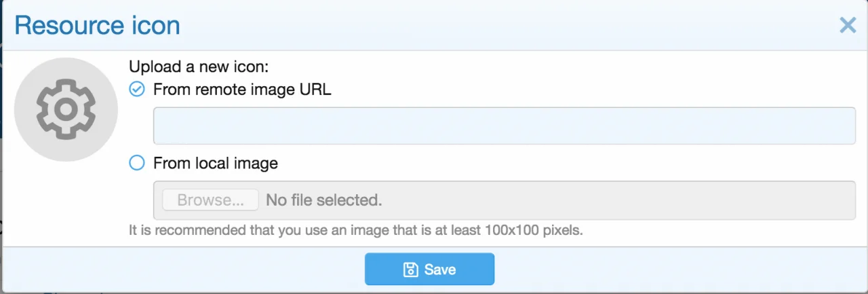The height and width of the screenshot is (294, 868).
Task: Click the gear placeholder icon preview
Action: 66,109
